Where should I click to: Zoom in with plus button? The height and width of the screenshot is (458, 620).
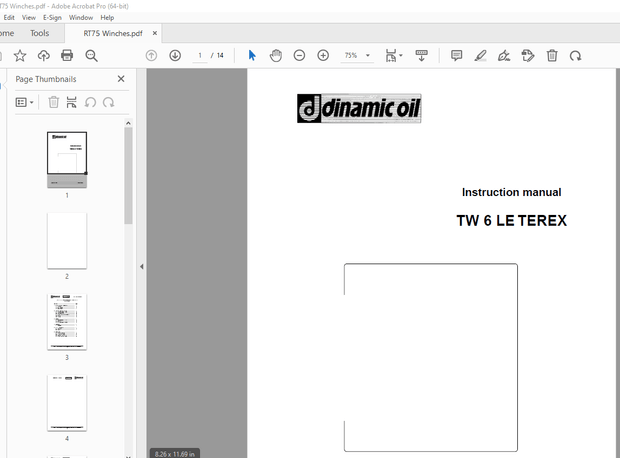coord(323,55)
